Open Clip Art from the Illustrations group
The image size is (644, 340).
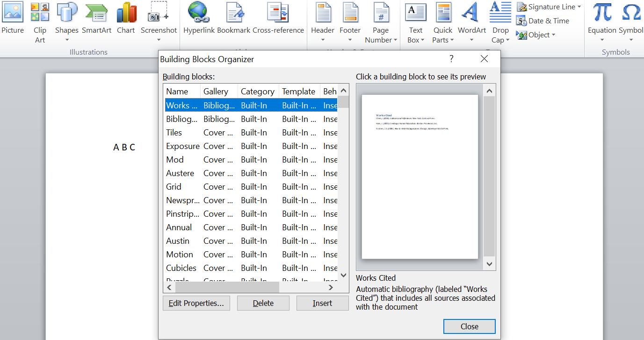(x=40, y=23)
